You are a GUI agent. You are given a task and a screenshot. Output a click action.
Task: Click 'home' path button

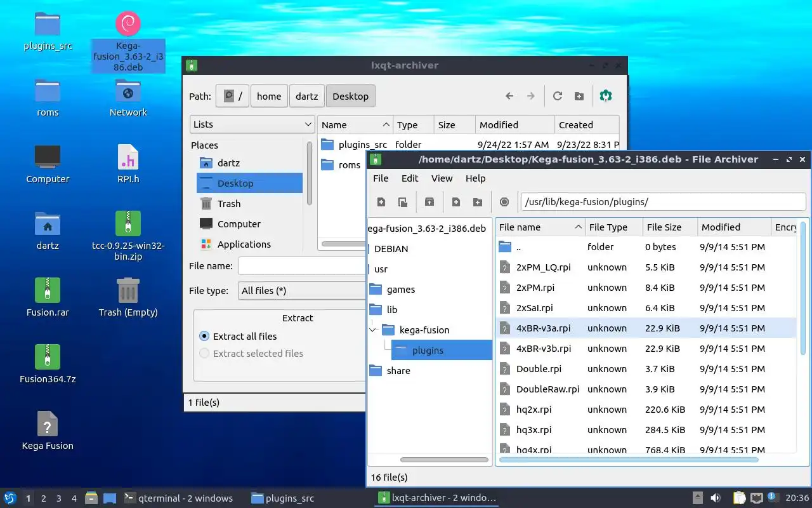(x=269, y=96)
